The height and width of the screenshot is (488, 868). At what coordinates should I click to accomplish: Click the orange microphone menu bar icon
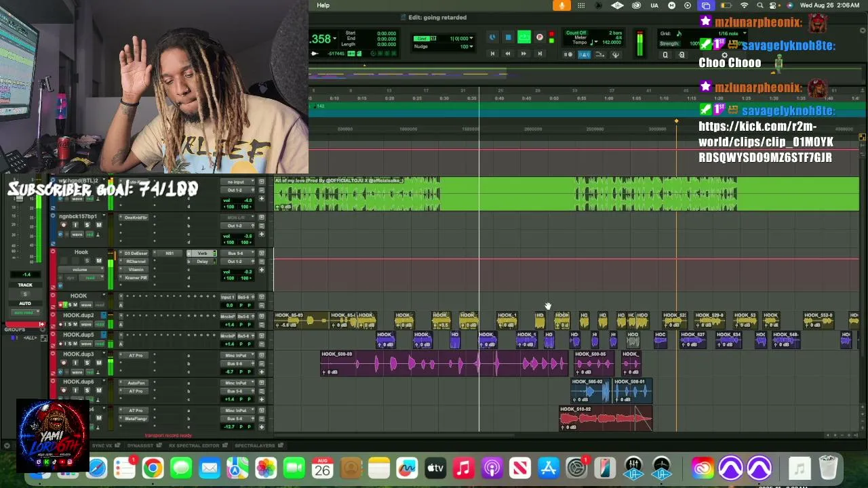(561, 5)
